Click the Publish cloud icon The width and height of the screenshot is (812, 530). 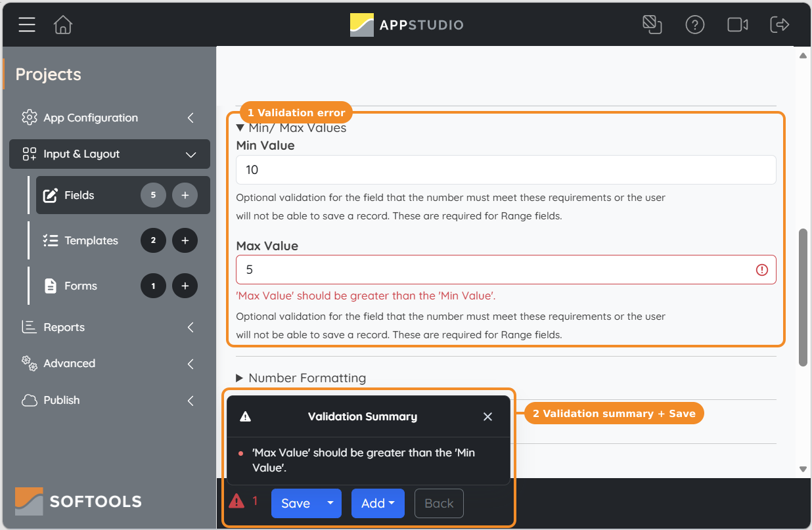[x=30, y=400]
